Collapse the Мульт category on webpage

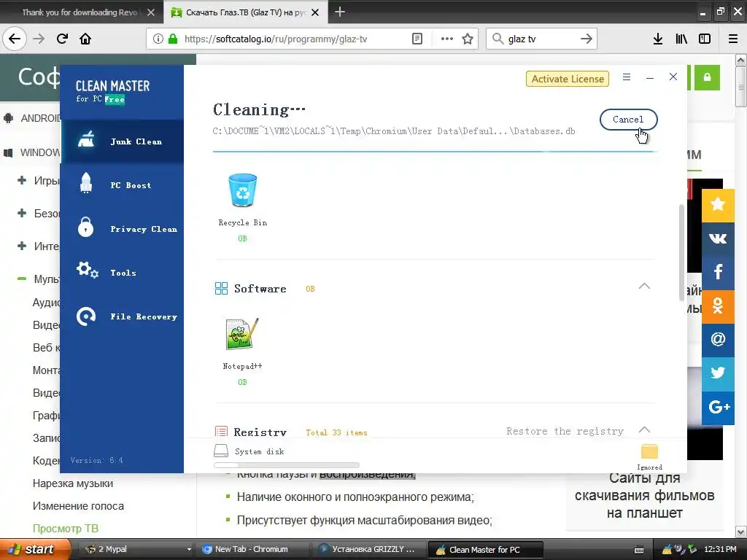point(22,279)
